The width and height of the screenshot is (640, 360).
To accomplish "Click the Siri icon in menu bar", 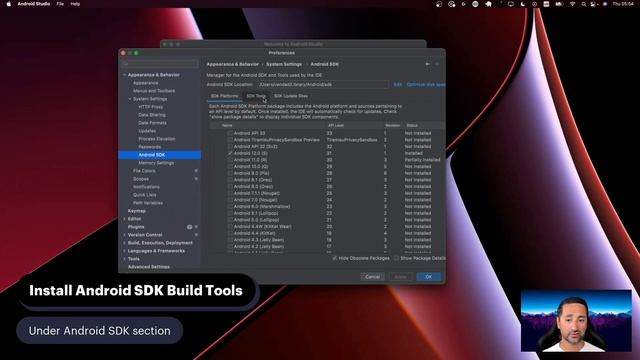I will coord(605,4).
